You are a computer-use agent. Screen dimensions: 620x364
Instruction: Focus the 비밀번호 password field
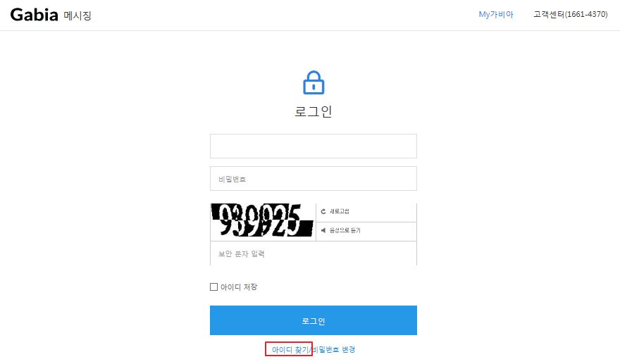pos(313,178)
